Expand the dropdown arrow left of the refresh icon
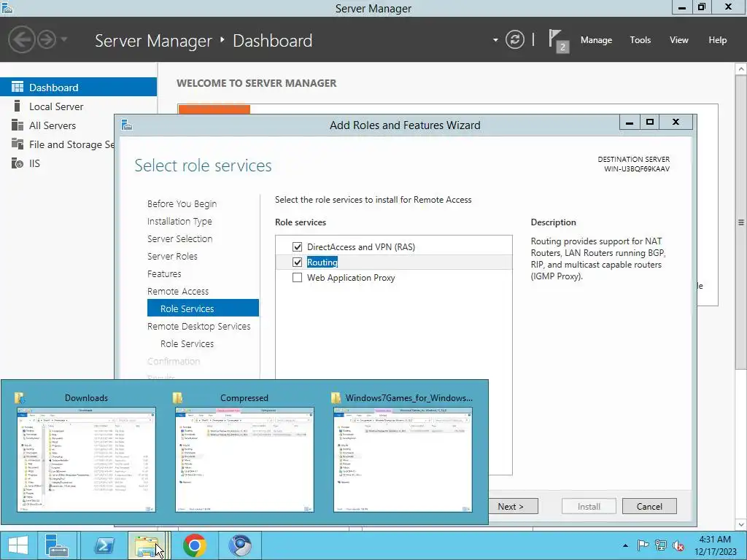 [x=495, y=40]
